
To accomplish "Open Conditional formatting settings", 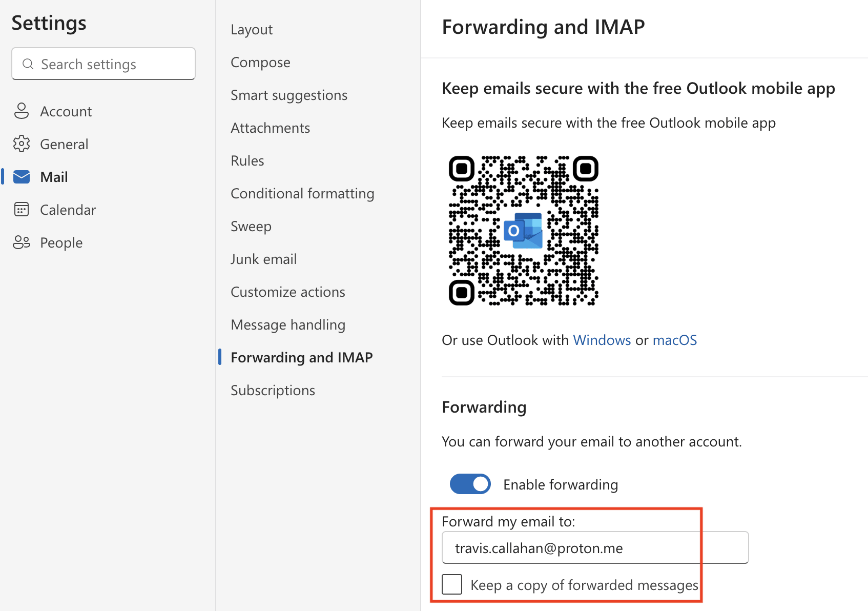I will click(302, 194).
